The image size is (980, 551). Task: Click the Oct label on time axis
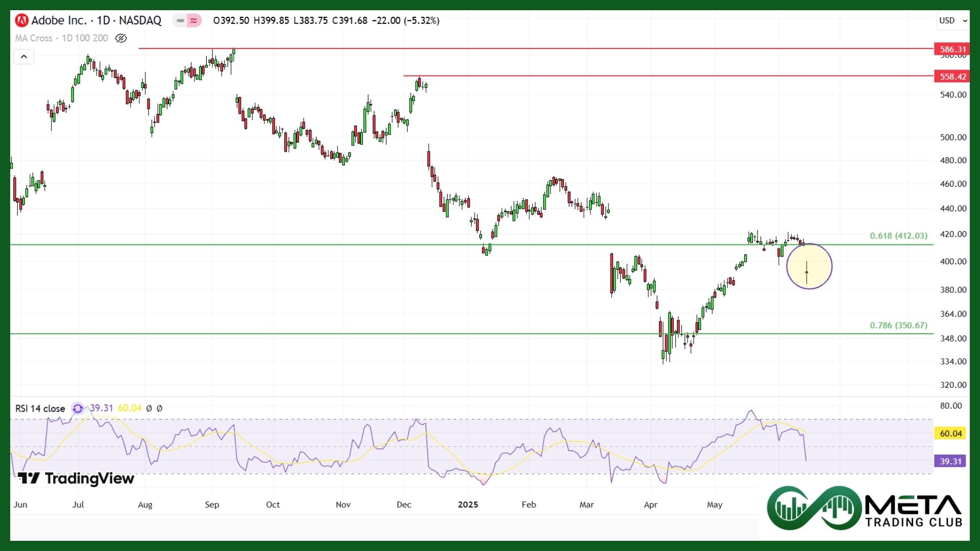pyautogui.click(x=273, y=505)
